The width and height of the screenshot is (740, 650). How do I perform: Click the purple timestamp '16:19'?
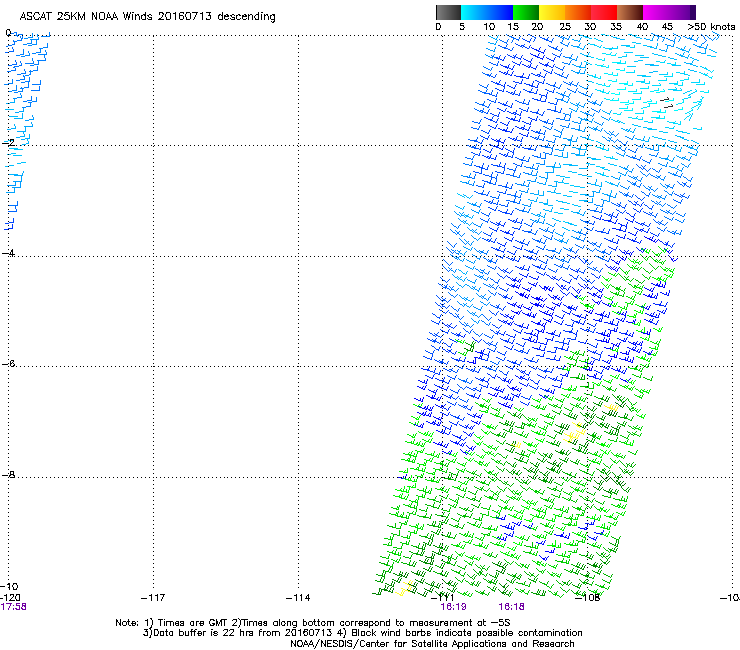click(453, 607)
